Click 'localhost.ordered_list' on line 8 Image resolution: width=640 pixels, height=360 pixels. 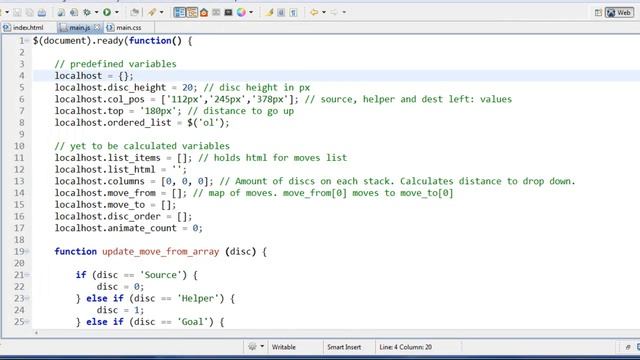pyautogui.click(x=113, y=123)
